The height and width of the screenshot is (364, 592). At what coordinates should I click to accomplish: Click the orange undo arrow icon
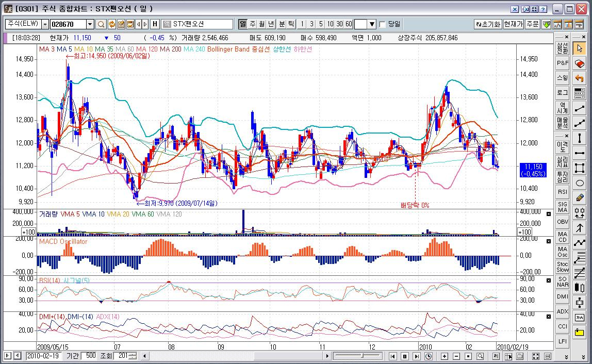(x=580, y=78)
